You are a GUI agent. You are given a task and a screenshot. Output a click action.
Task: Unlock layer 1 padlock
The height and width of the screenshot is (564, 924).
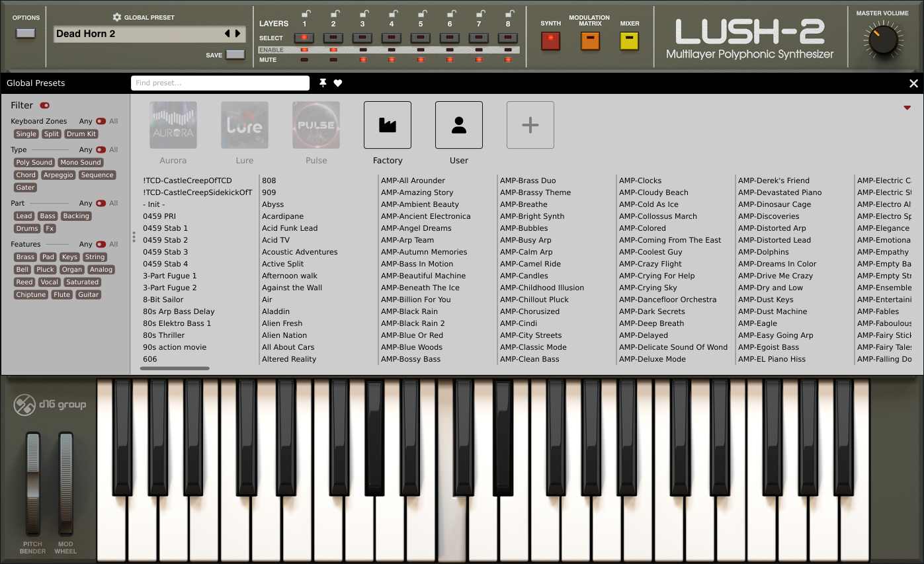306,13
